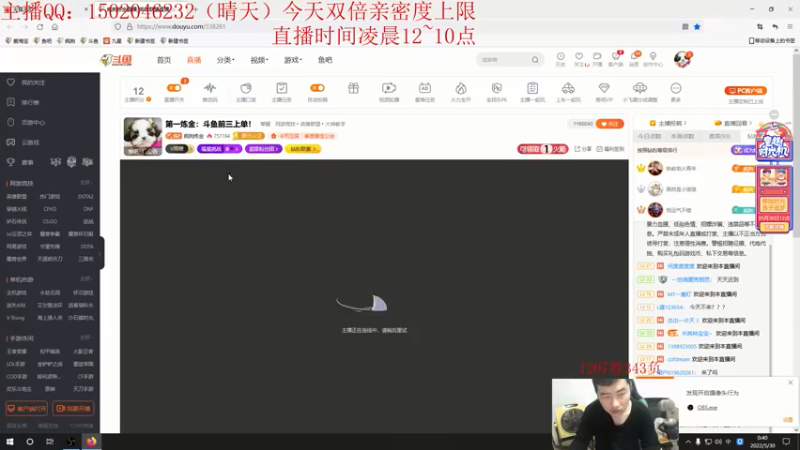Open the AD task toolbar icon

point(424,91)
